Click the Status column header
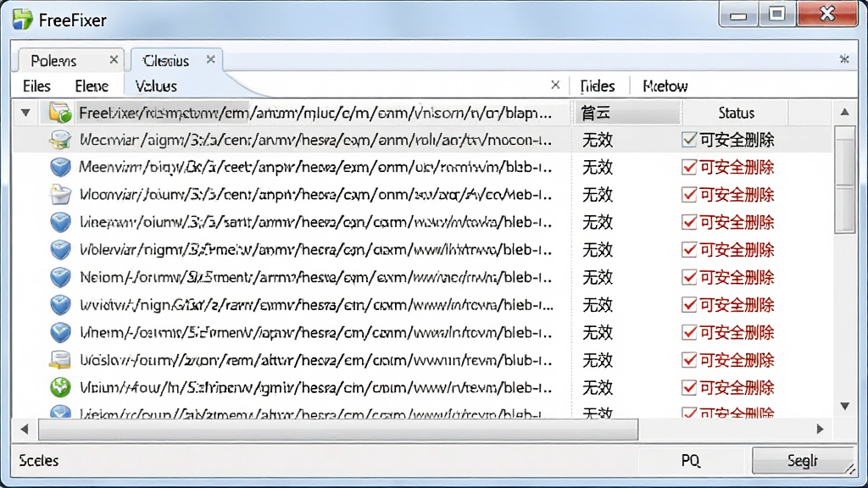 tap(736, 113)
